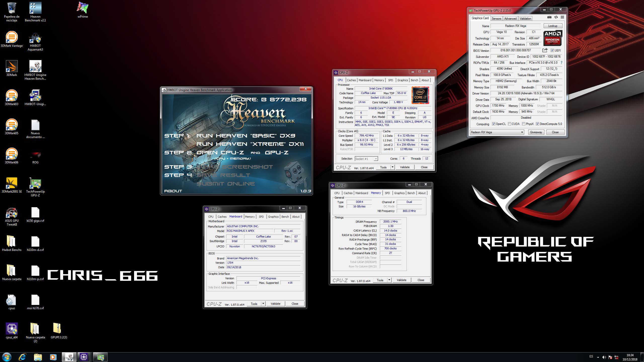Click Close button in top CPU-Z window
The height and width of the screenshot is (362, 644).
(x=424, y=167)
